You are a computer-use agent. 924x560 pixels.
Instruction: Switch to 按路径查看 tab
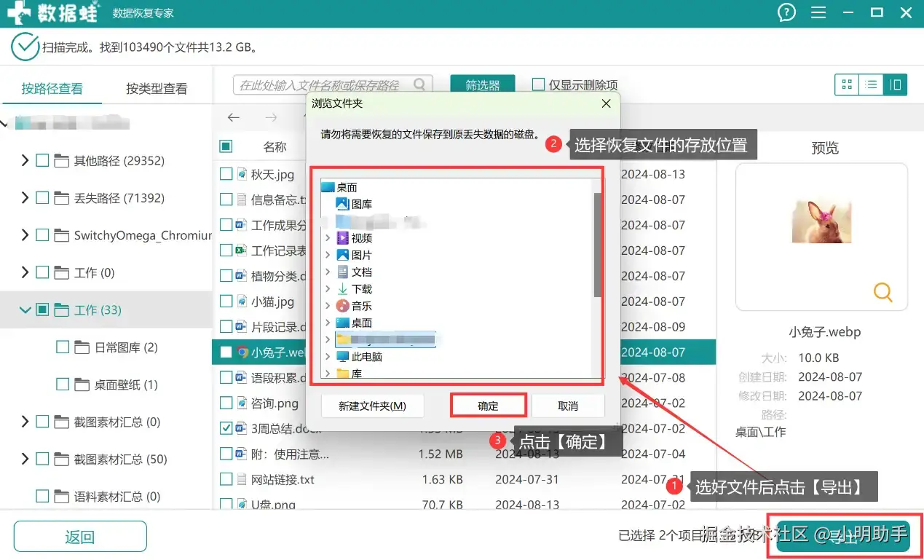point(52,89)
